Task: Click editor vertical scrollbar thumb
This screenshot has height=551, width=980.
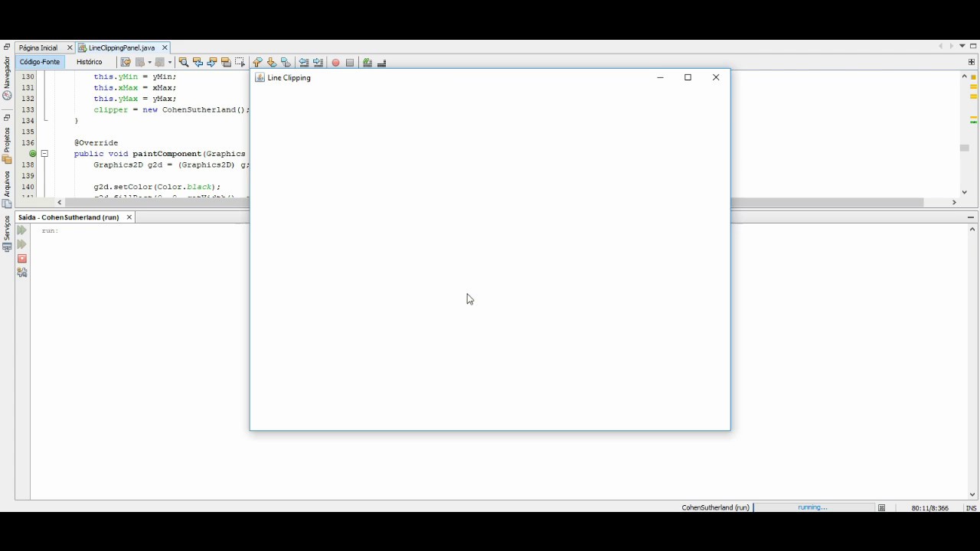Action: point(965,148)
